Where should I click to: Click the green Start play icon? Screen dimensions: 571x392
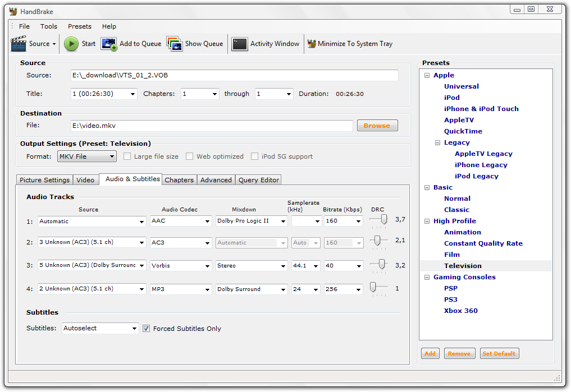71,44
